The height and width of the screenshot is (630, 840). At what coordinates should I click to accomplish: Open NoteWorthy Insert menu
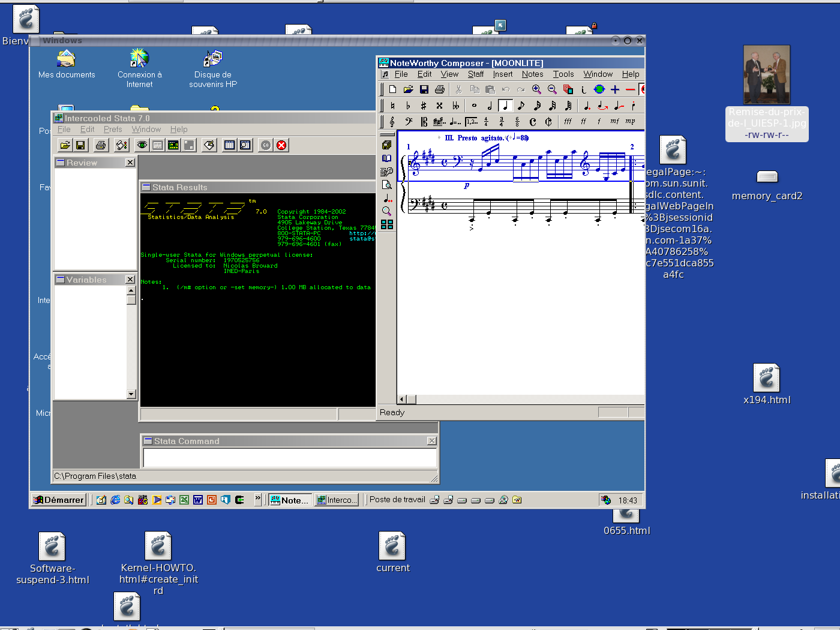pos(503,74)
